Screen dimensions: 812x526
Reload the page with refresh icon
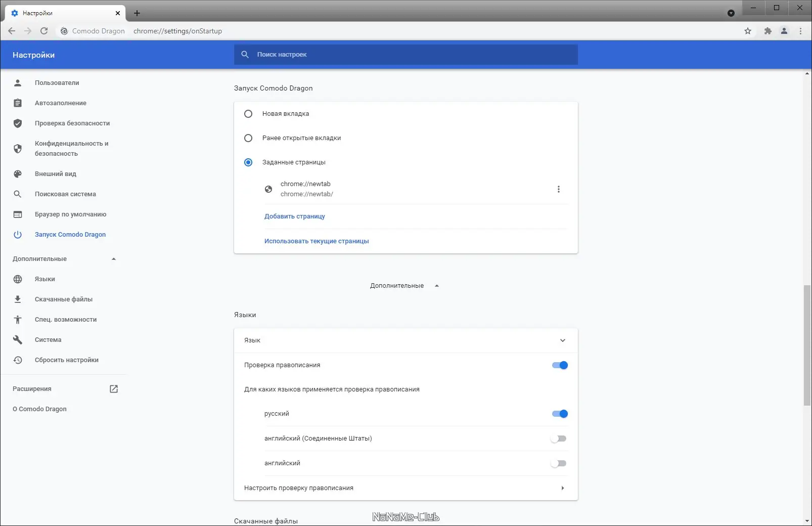point(44,31)
